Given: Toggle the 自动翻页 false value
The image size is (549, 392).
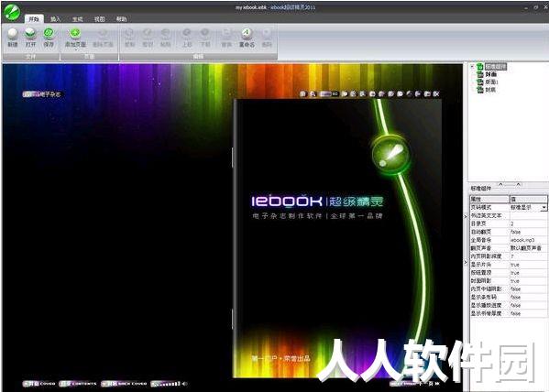Looking at the screenshot, I should click(528, 232).
